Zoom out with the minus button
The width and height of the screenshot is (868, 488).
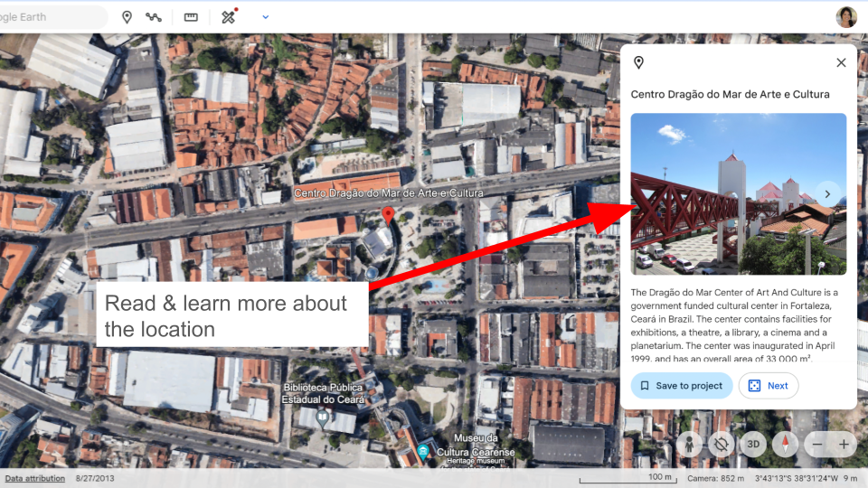pyautogui.click(x=817, y=445)
